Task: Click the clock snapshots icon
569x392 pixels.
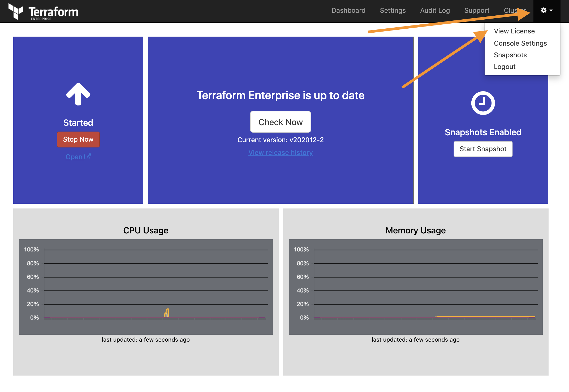Action: pyautogui.click(x=483, y=103)
